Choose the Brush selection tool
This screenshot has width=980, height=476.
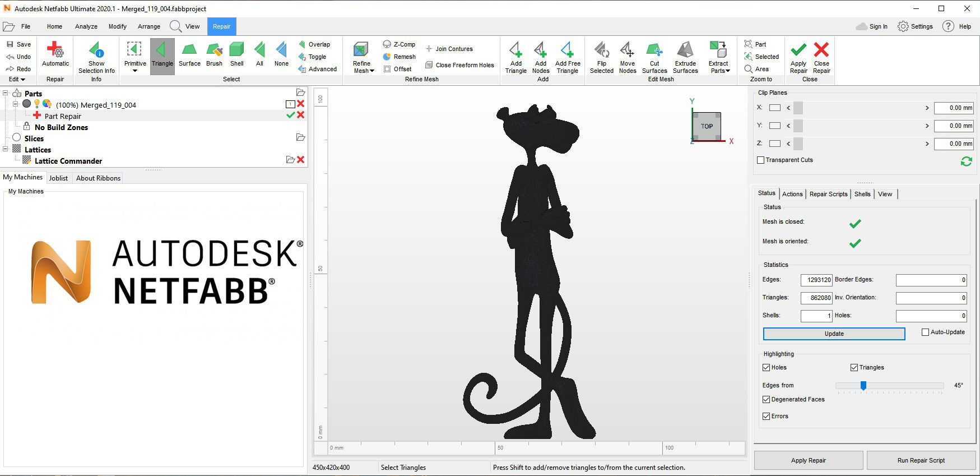point(214,54)
